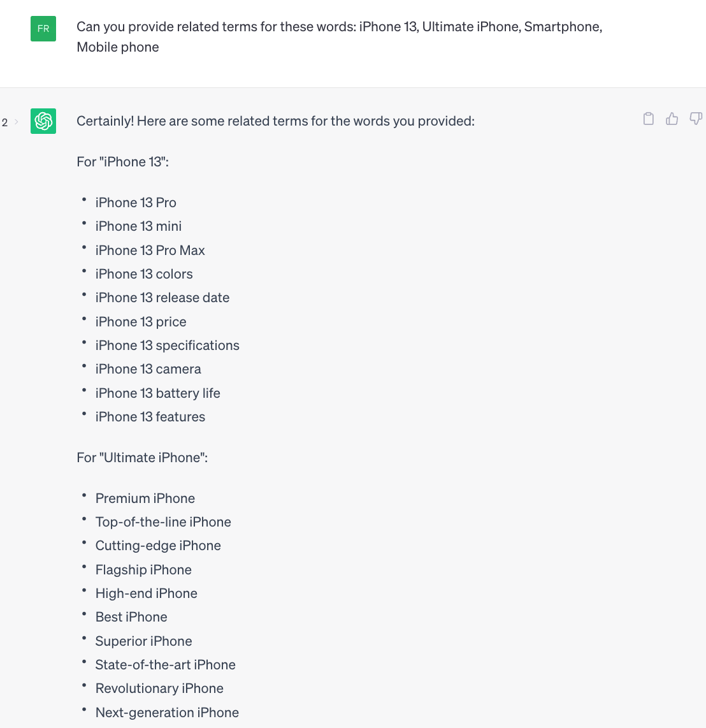Mark the response with thumbs down

696,119
